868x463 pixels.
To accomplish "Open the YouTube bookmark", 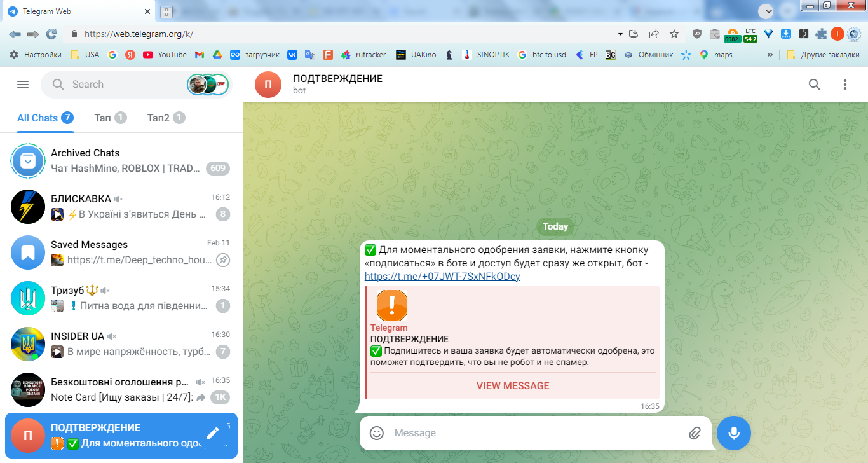I will 165,55.
